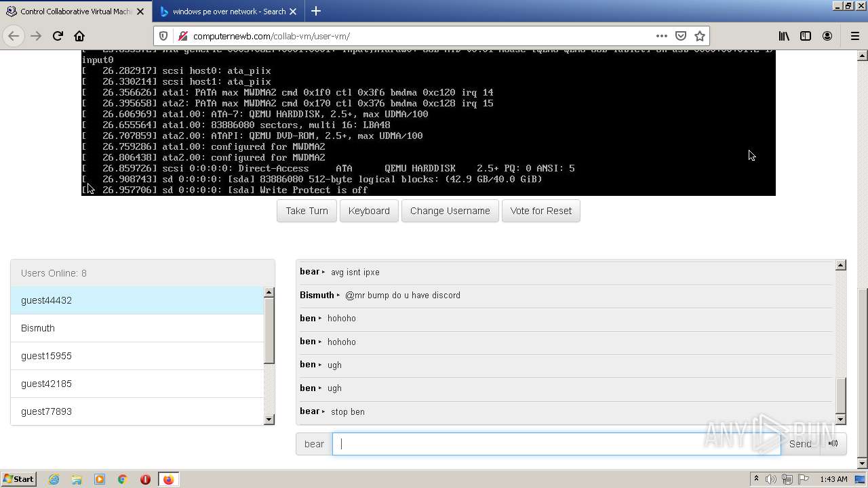Vote for Reset of the VM
Image resolution: width=868 pixels, height=488 pixels.
(541, 211)
